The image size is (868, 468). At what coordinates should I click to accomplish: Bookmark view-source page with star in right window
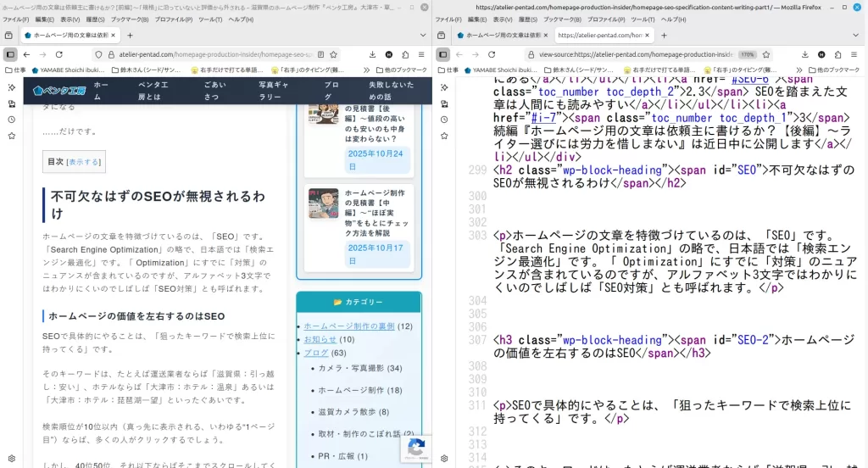[766, 54]
